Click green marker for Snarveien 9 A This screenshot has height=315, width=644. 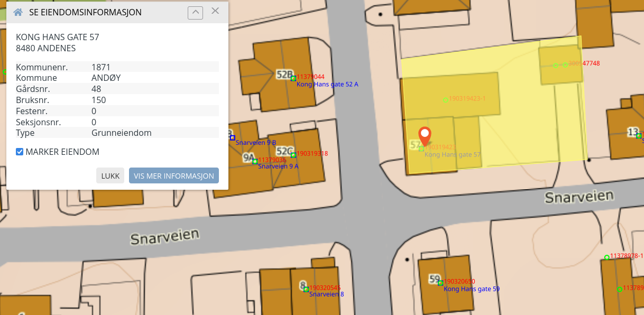tap(255, 161)
